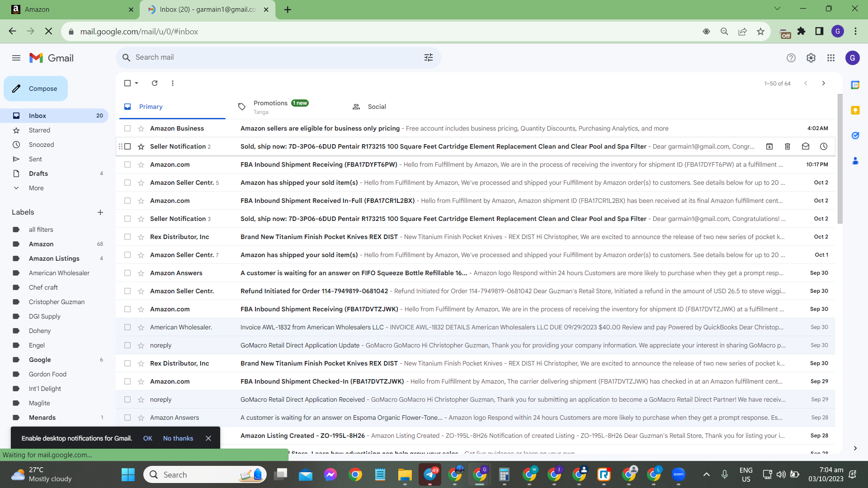Go to next page of emails
The image size is (868, 488).
click(x=824, y=83)
